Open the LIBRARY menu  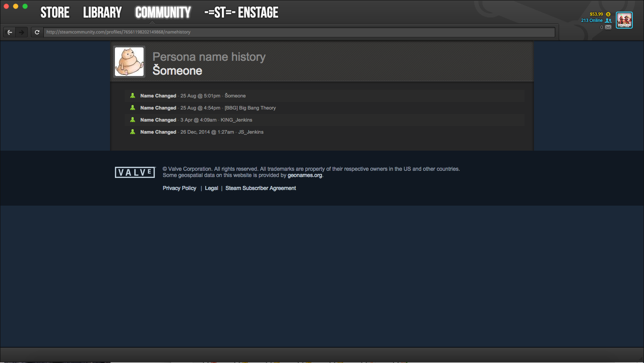click(102, 13)
